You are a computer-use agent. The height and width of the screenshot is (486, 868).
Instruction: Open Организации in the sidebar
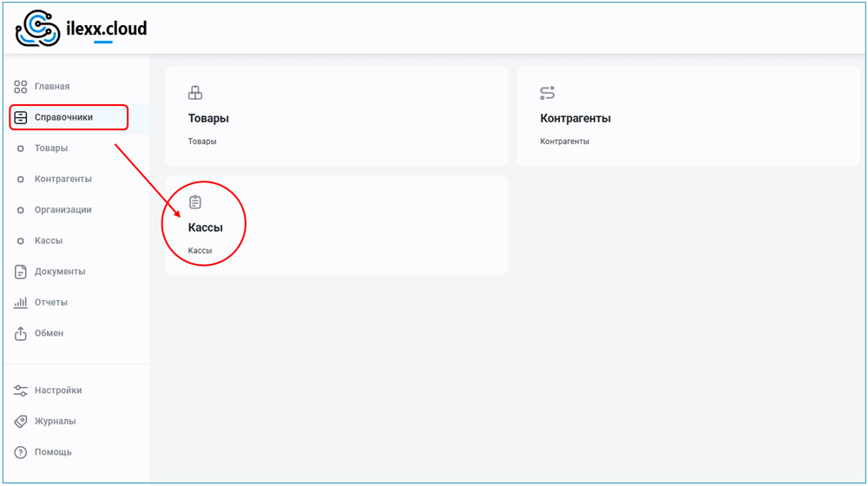(62, 210)
